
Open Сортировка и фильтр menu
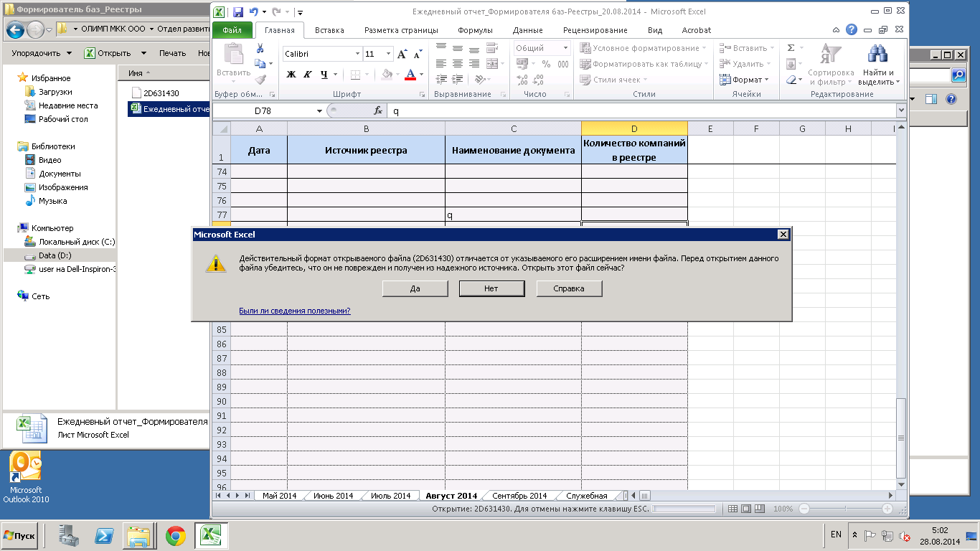pyautogui.click(x=831, y=65)
